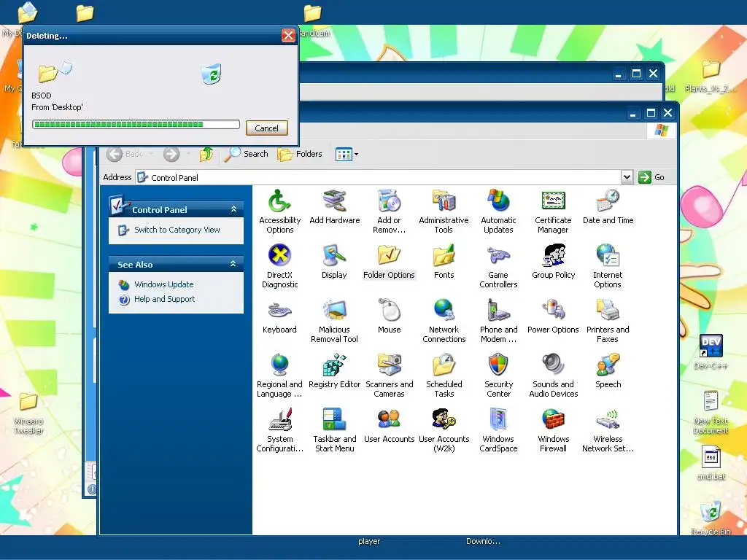Open Wireless Network Setup icon

click(x=608, y=430)
